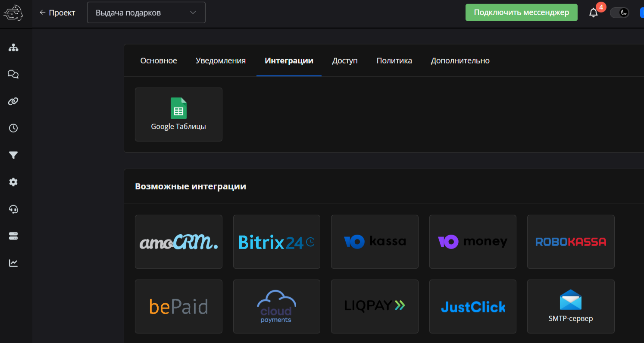Switch to the Уведомления tab

point(220,61)
